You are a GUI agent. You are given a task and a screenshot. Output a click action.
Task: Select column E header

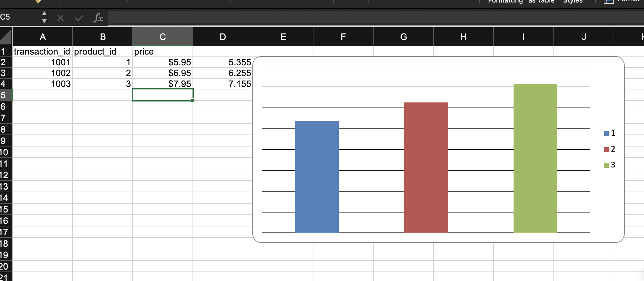[x=283, y=37]
